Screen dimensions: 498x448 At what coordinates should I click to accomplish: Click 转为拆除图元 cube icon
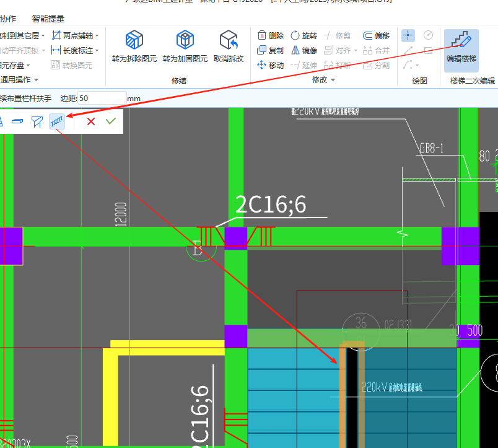(x=134, y=40)
